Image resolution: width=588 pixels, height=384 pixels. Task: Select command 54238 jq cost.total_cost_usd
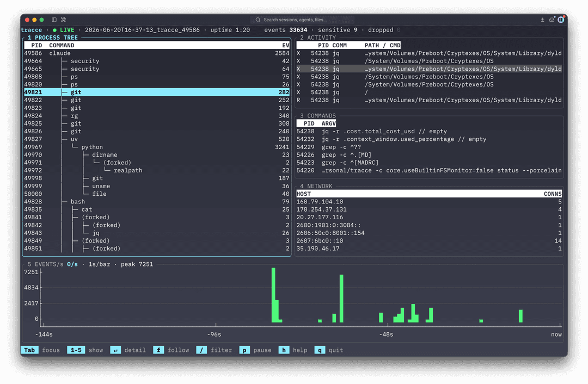429,132
